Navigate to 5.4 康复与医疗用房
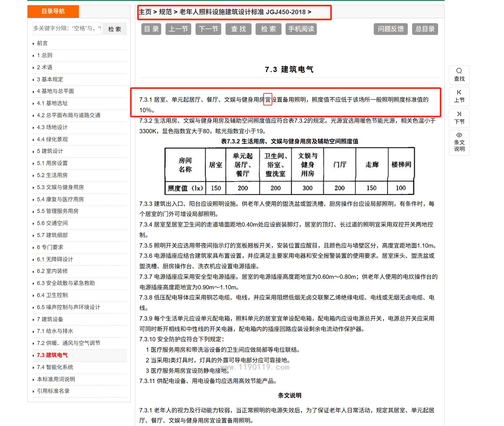The image size is (504, 426). [60, 199]
